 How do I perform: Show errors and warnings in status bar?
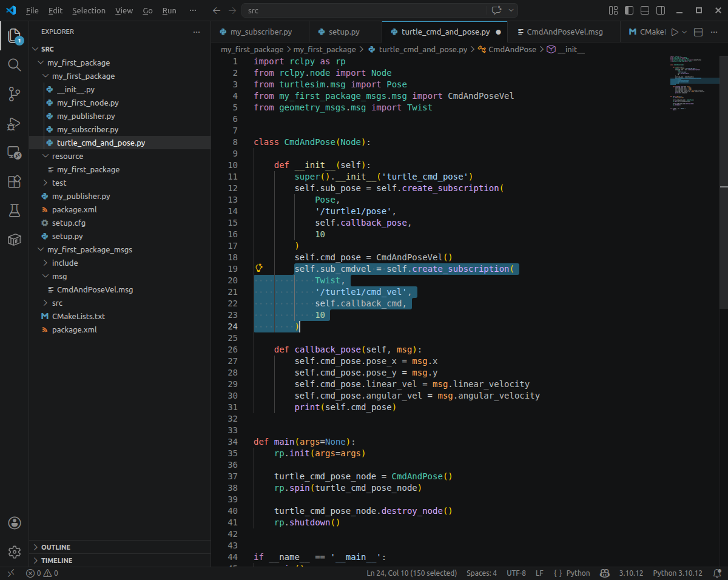pos(42,573)
